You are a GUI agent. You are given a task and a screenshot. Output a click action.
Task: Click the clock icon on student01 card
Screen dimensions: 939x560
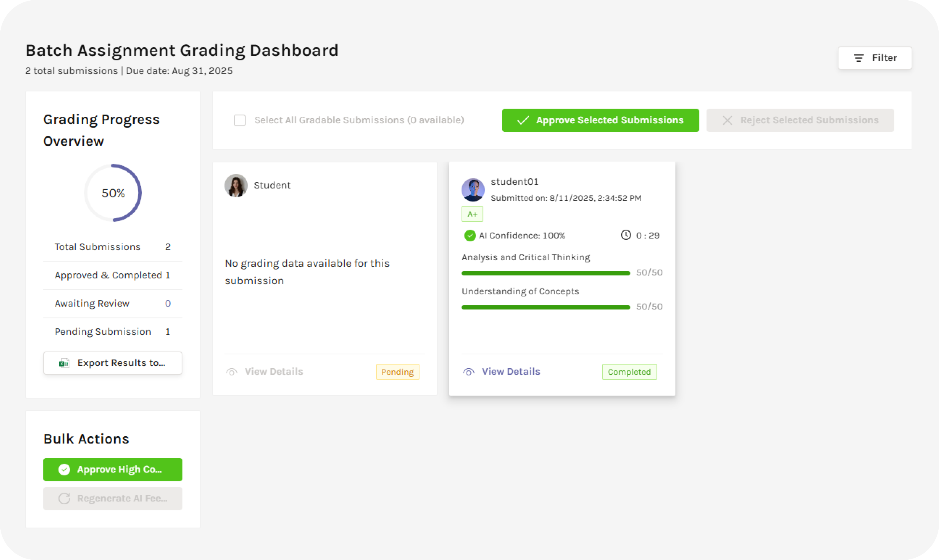[x=626, y=235]
